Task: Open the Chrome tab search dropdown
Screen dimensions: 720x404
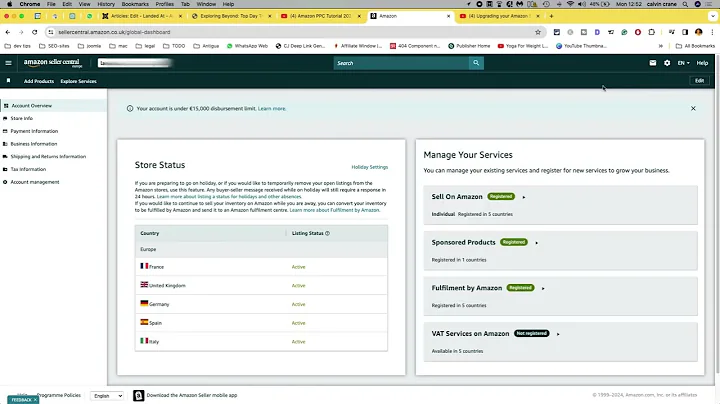Action: pos(712,16)
